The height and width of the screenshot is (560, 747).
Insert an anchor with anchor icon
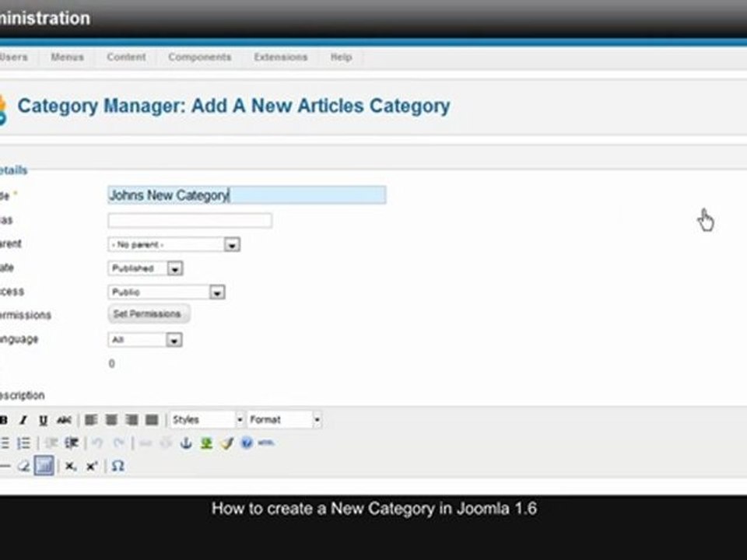186,443
